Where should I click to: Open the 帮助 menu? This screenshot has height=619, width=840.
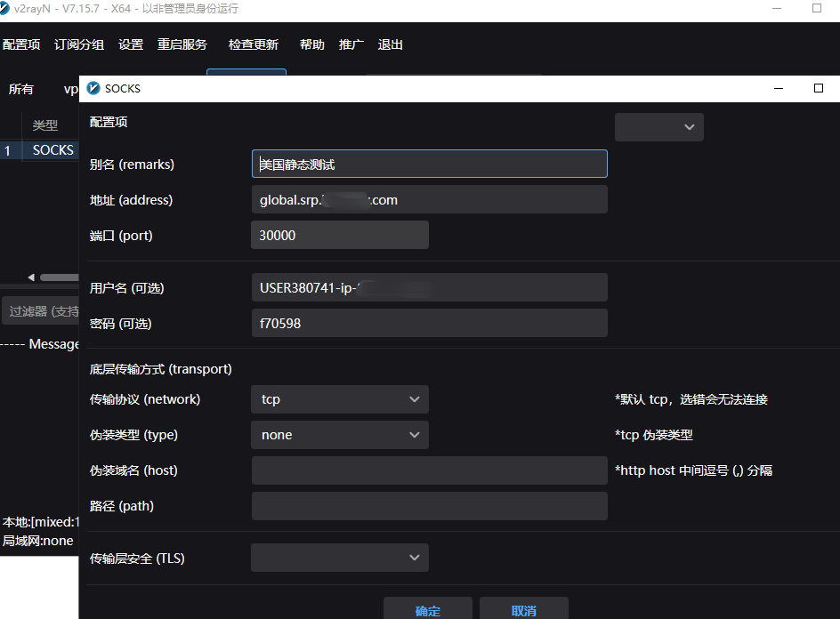coord(311,44)
